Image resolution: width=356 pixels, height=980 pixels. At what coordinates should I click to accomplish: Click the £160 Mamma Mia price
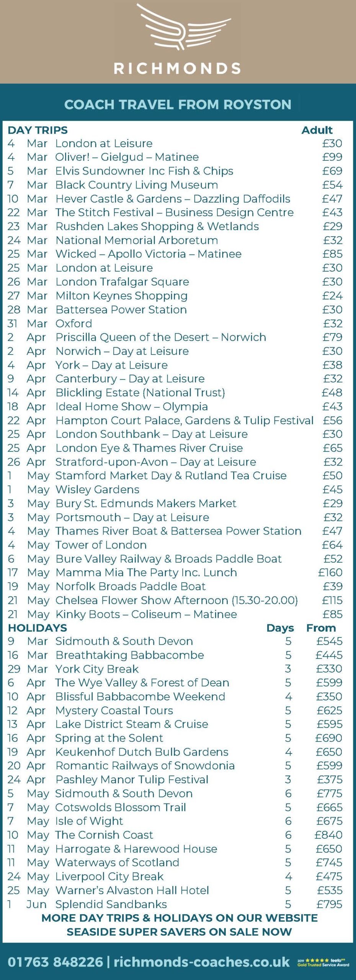[330, 573]
